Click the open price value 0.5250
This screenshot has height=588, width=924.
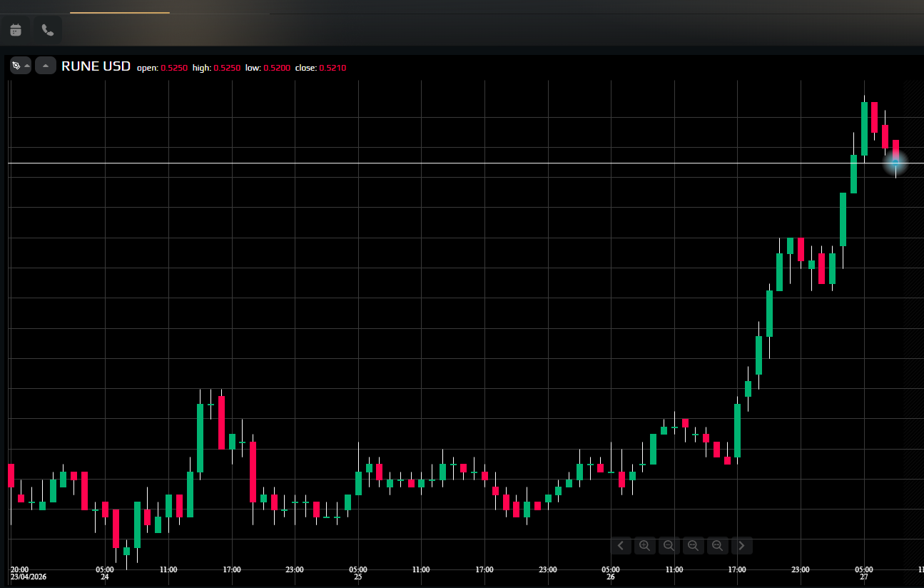pyautogui.click(x=174, y=68)
